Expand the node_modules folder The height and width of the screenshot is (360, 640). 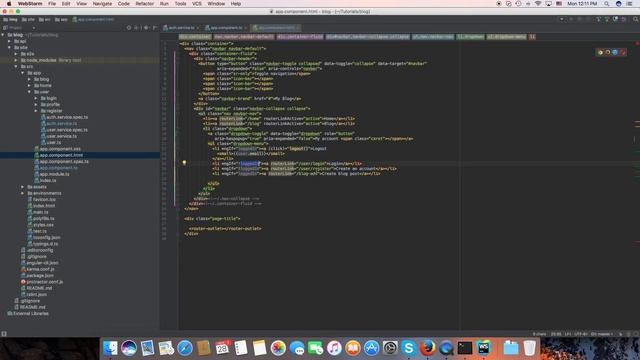16,60
